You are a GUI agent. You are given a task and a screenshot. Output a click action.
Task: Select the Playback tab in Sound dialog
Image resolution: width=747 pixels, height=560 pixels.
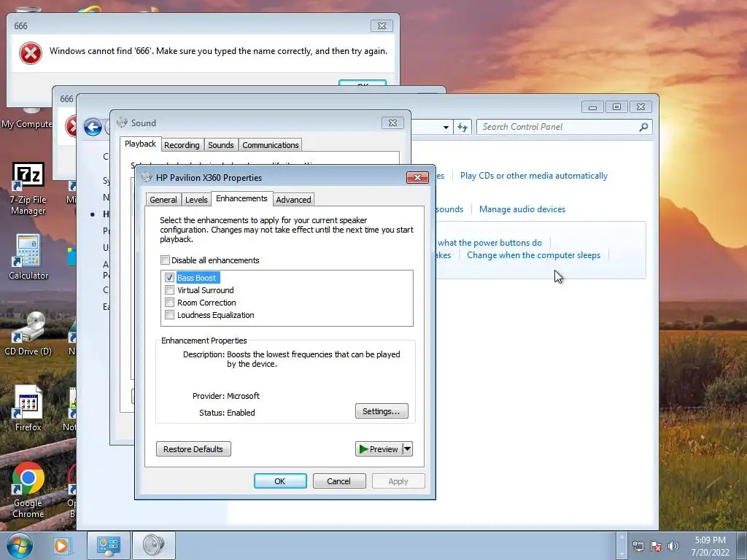pyautogui.click(x=140, y=144)
